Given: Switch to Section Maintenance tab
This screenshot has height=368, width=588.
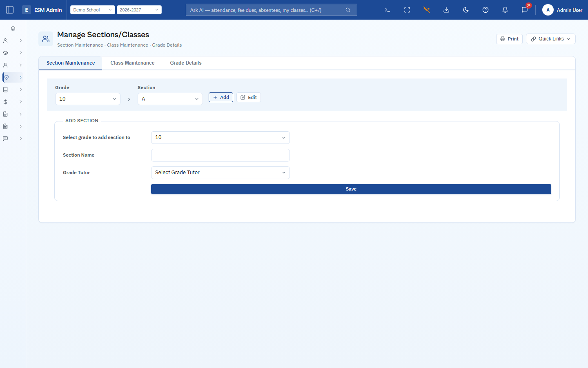Looking at the screenshot, I should point(71,63).
